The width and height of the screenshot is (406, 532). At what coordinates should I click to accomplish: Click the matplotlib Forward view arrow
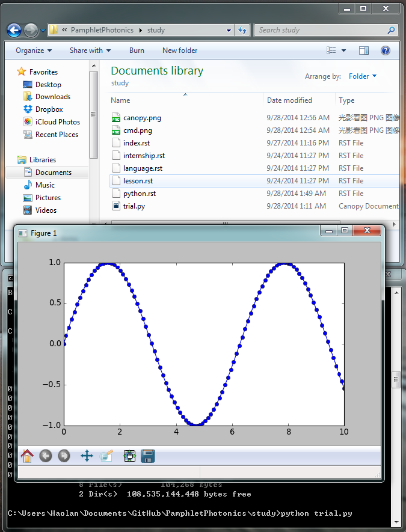click(64, 456)
